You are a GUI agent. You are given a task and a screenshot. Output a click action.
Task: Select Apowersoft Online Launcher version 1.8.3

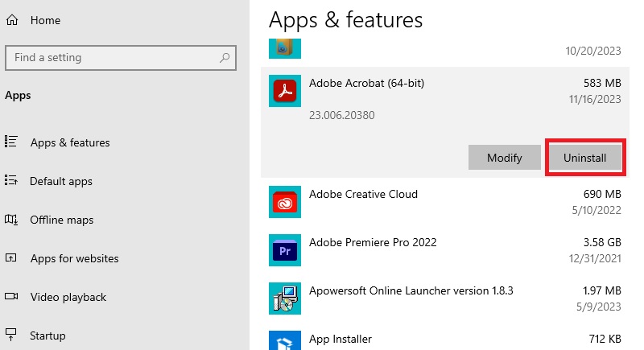(x=411, y=290)
